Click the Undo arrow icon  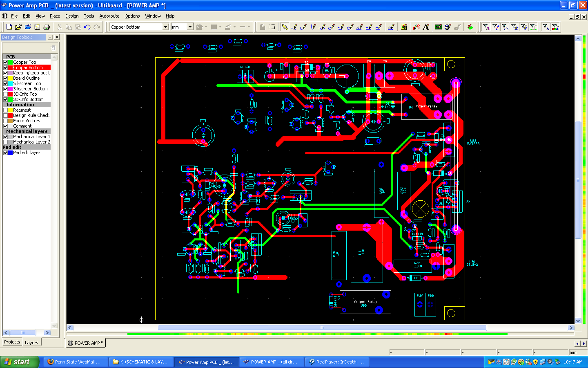click(x=87, y=27)
